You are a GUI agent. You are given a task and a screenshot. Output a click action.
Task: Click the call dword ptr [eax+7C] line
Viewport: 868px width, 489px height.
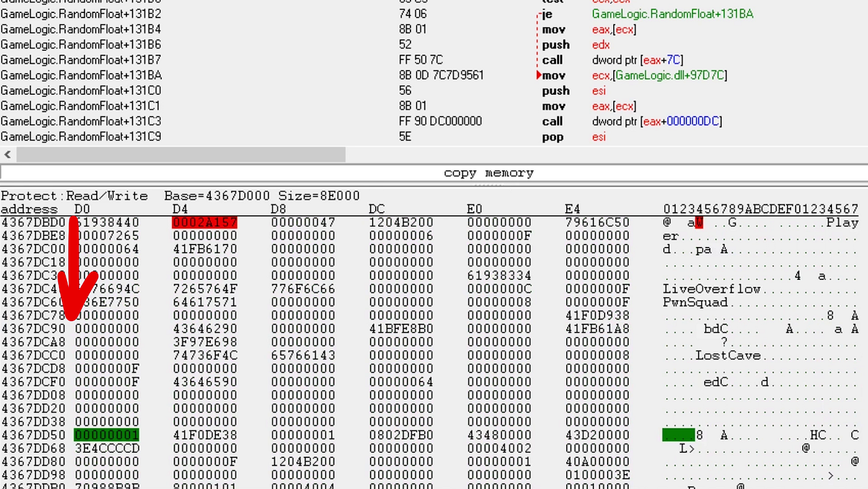coord(434,60)
